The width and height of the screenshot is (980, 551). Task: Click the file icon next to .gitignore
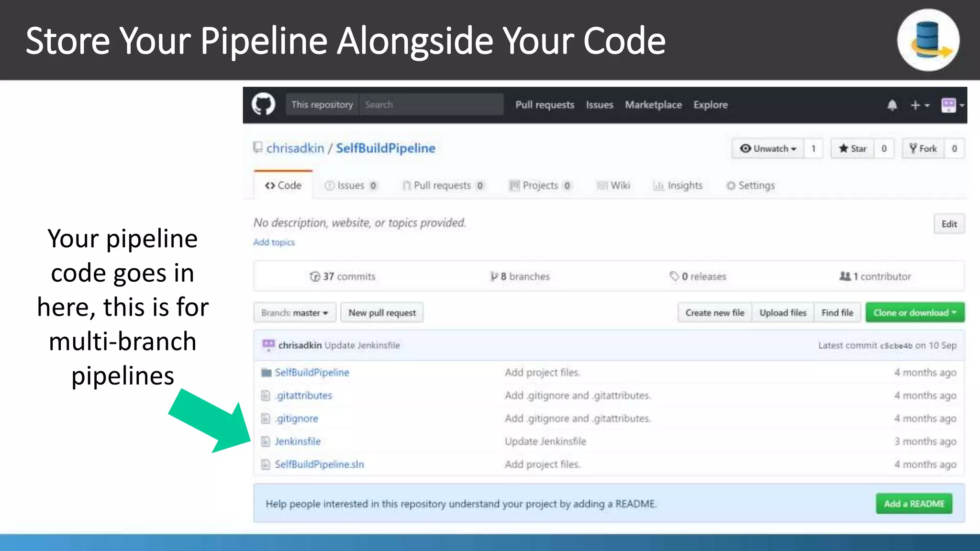(x=266, y=419)
